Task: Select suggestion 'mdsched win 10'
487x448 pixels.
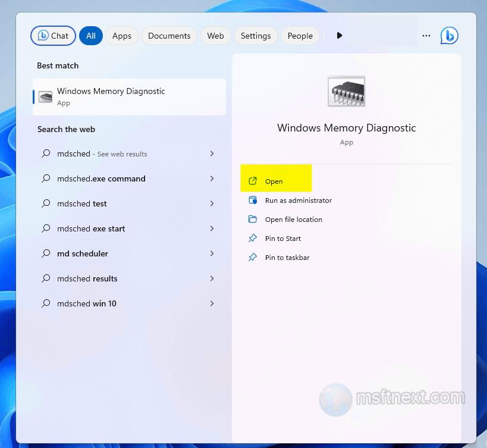Action: (x=128, y=303)
